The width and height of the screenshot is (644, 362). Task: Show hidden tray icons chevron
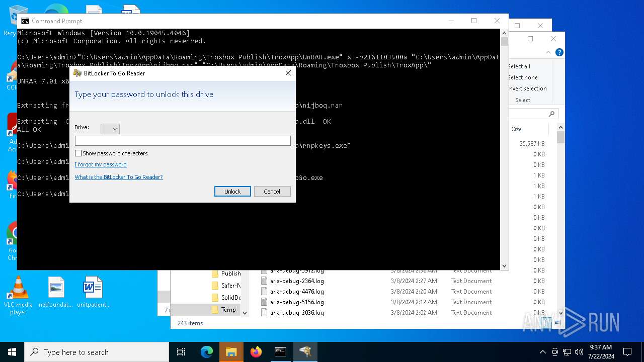coord(542,352)
